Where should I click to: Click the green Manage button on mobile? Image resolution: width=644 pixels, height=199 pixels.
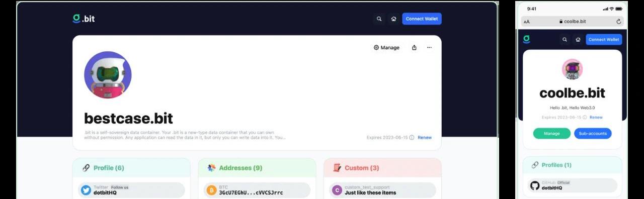552,134
